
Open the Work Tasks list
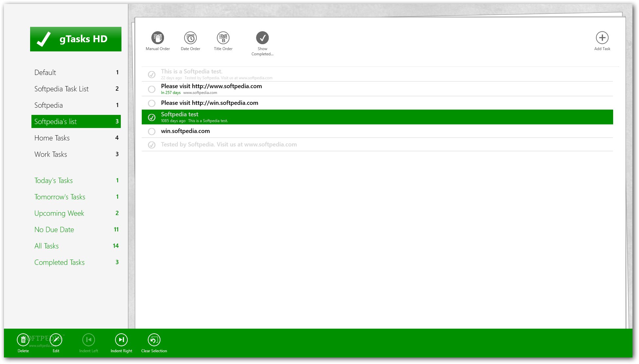click(76, 154)
